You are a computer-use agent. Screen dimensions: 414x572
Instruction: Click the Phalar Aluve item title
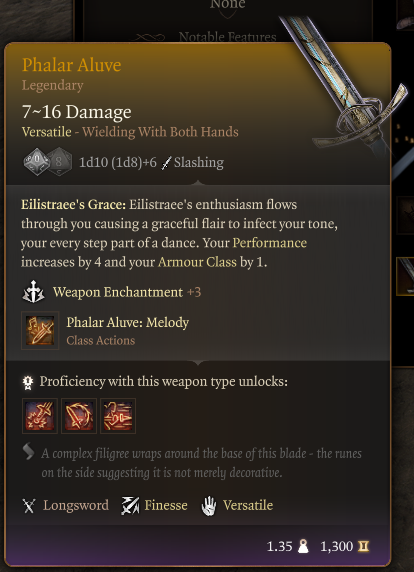pyautogui.click(x=71, y=65)
